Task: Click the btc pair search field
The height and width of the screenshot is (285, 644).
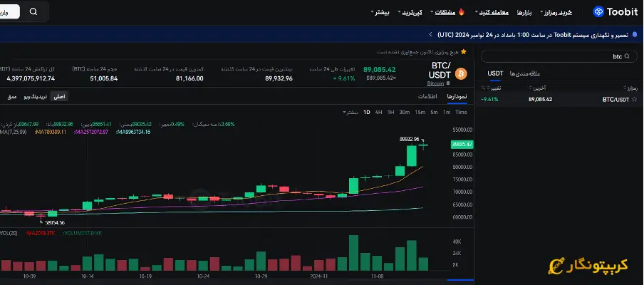Action: [x=559, y=57]
